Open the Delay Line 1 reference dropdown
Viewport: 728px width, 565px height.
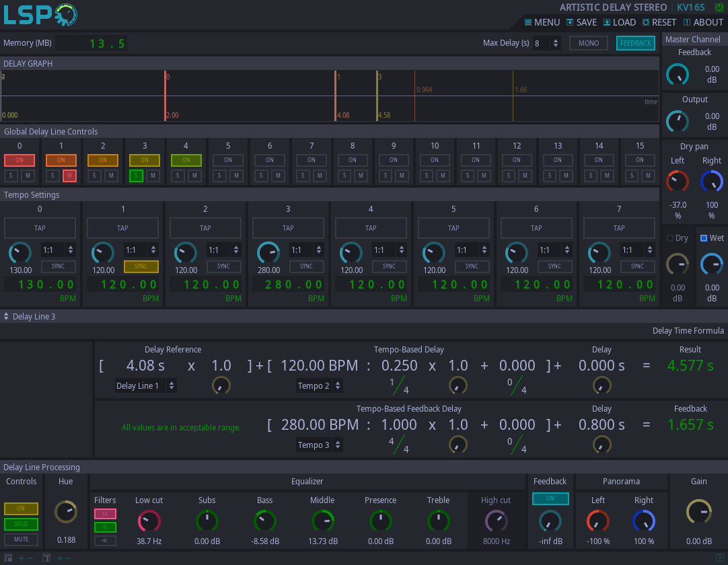[145, 386]
